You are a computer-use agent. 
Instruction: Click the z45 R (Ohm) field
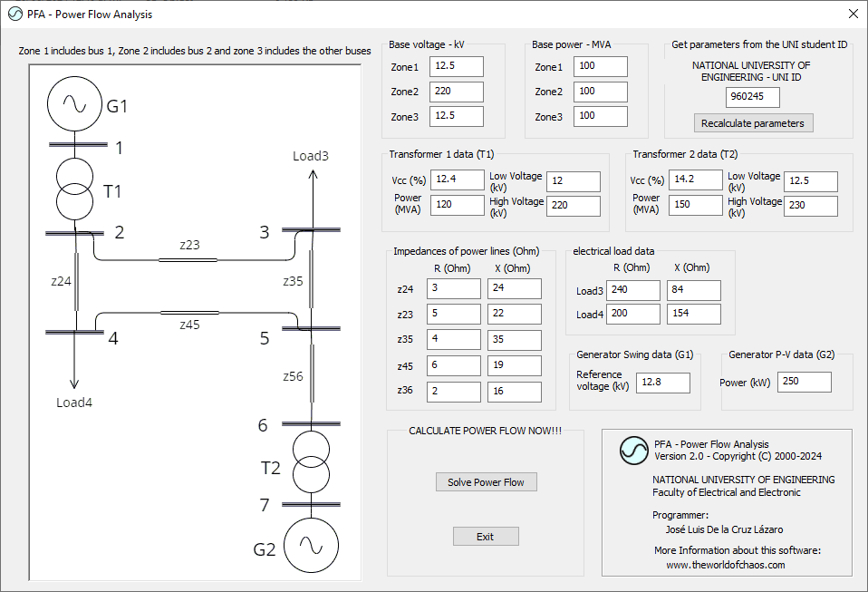[x=454, y=365]
